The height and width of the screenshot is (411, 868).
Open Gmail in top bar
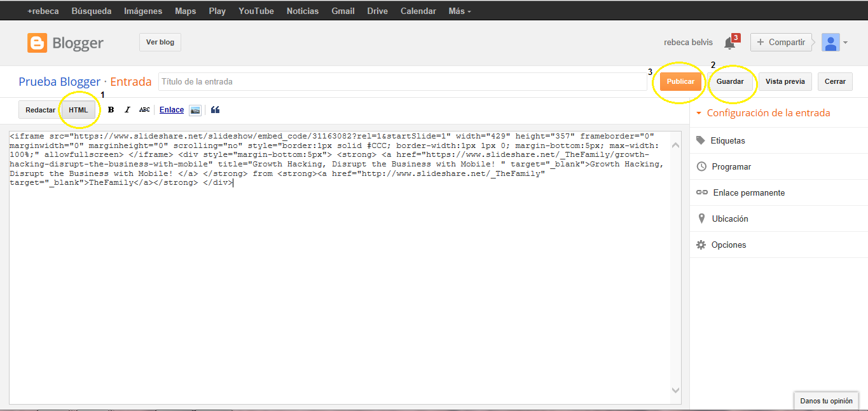(x=343, y=11)
